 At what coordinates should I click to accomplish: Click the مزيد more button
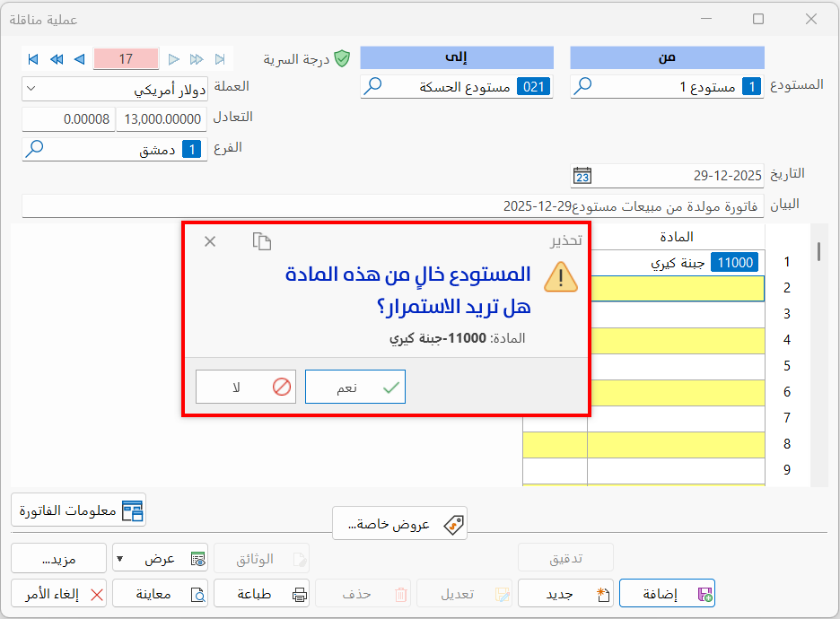click(x=59, y=559)
